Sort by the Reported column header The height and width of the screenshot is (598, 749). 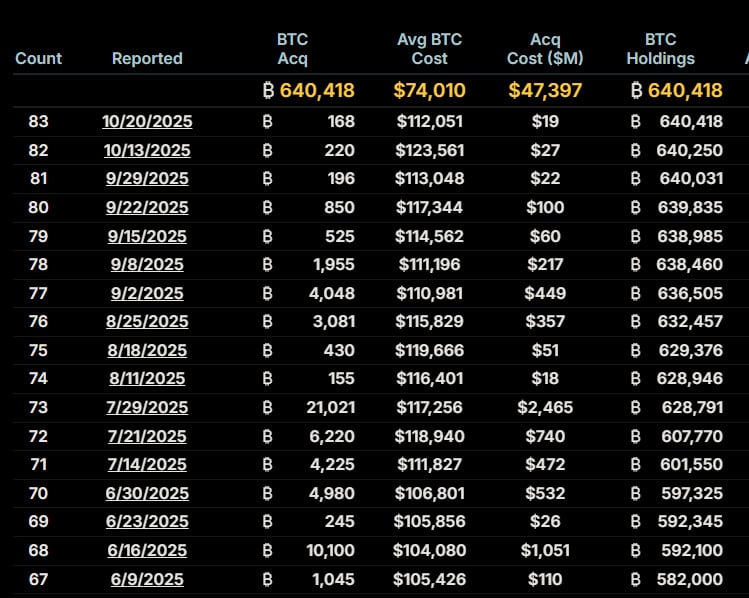[x=147, y=59]
